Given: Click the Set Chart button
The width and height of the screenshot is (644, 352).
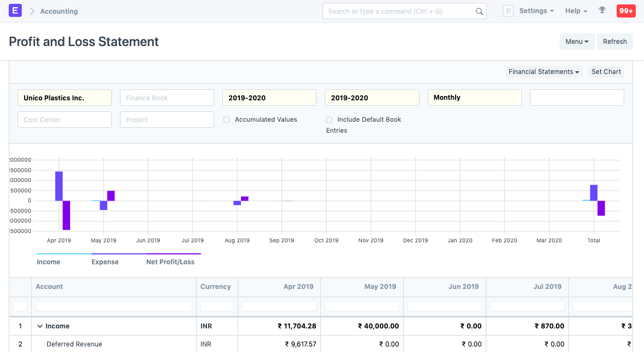Looking at the screenshot, I should (x=606, y=71).
